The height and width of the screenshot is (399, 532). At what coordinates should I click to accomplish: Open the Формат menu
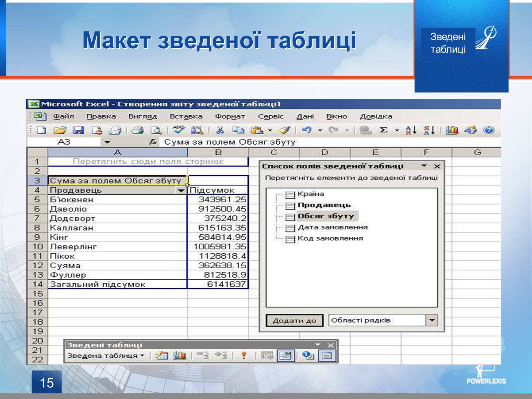point(230,116)
